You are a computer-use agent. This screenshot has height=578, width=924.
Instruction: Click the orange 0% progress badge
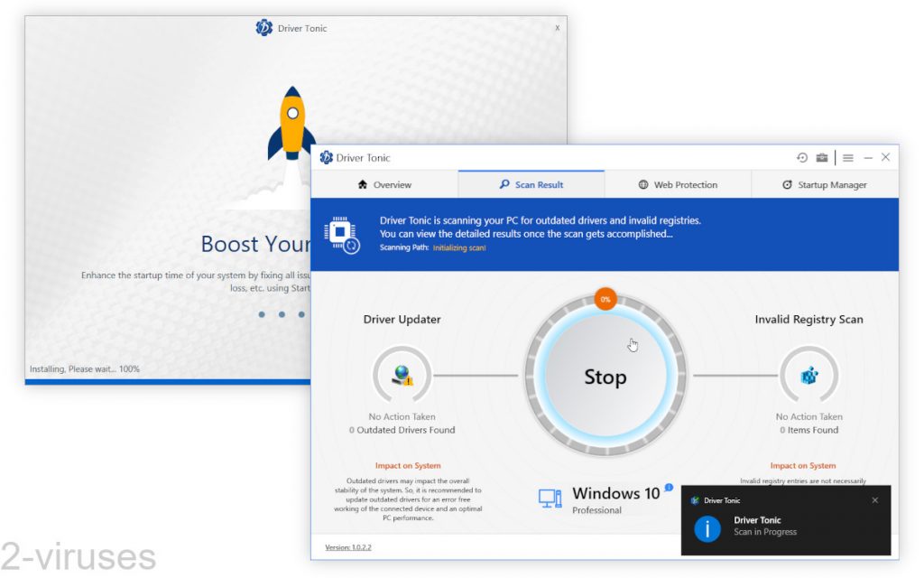[x=605, y=299]
